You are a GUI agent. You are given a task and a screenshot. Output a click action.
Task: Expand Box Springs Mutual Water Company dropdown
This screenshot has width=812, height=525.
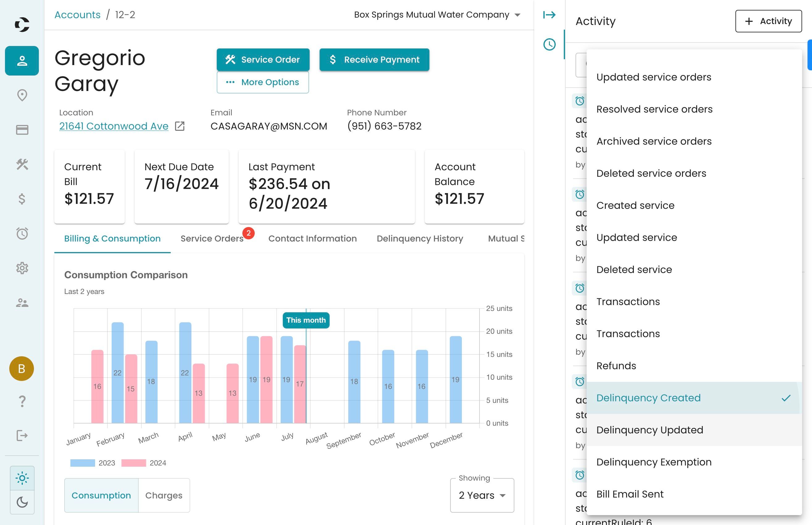click(437, 15)
